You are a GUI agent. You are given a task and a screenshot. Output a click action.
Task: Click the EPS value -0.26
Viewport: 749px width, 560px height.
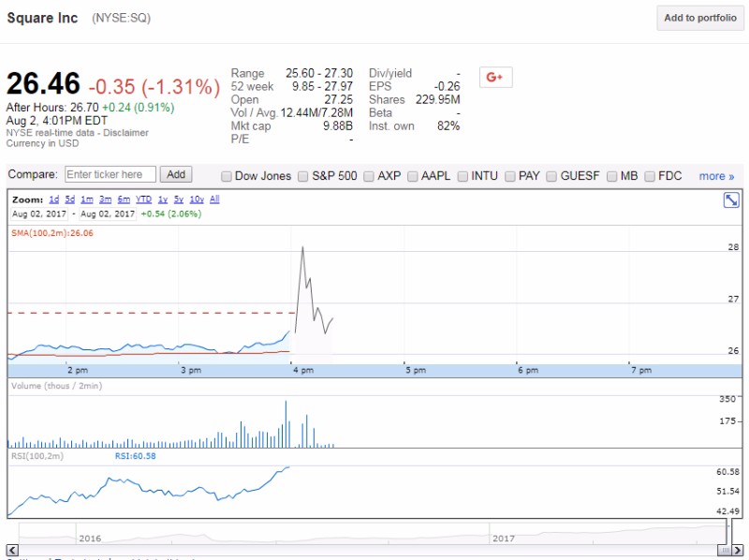[448, 86]
